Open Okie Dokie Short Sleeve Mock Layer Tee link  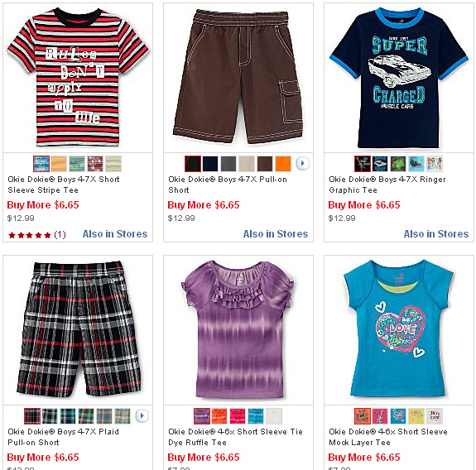point(388,437)
